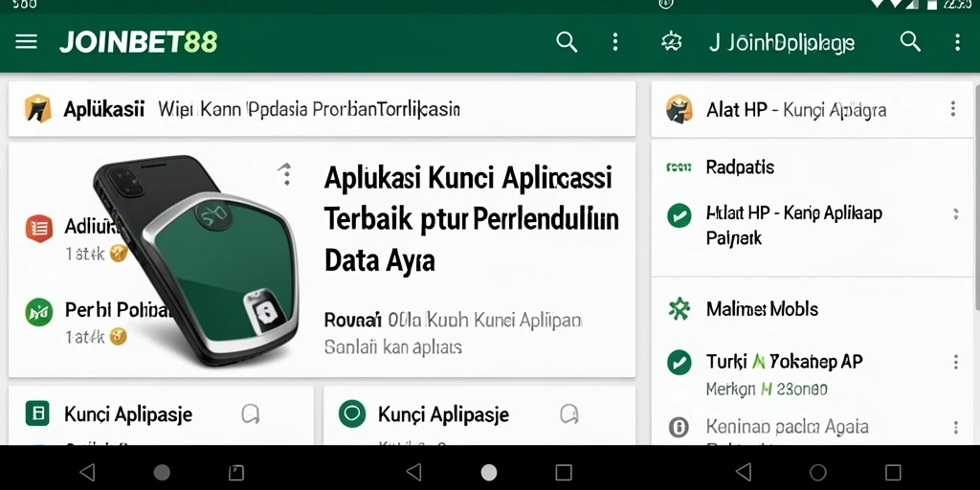Tap the green square Kunçi Aplipasje icon

[37, 413]
